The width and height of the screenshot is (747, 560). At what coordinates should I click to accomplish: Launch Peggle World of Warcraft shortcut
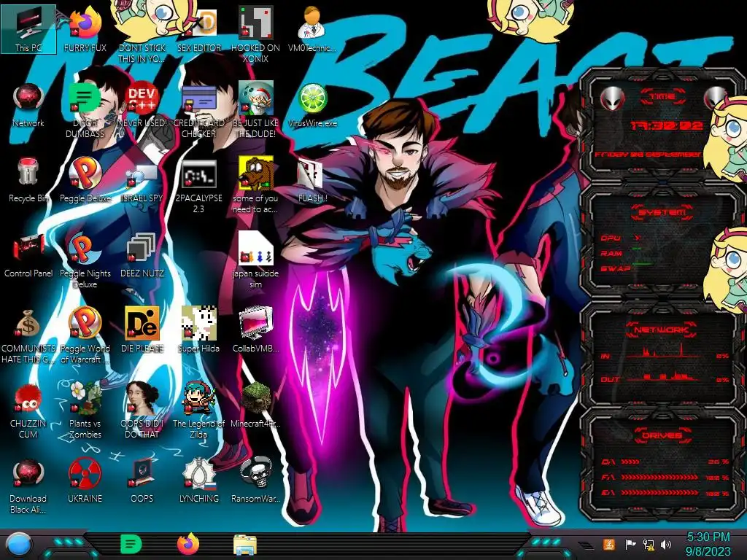(85, 336)
